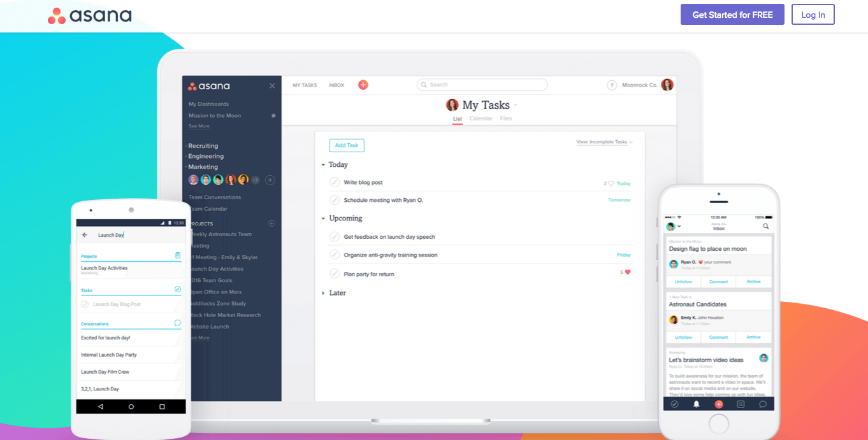
Task: Click the red plus quick-add icon
Action: point(363,85)
